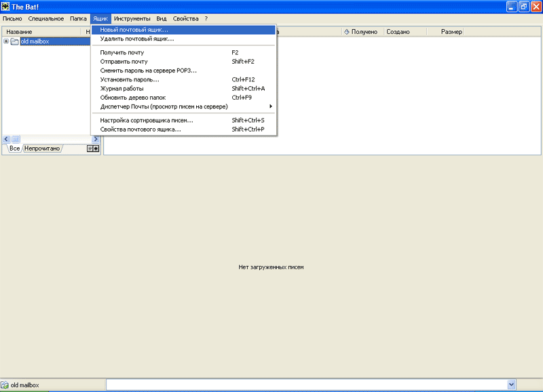Viewport: 543px width, 392px height.
Task: Select 'Обновить дерево папок' entry
Action: (183, 98)
